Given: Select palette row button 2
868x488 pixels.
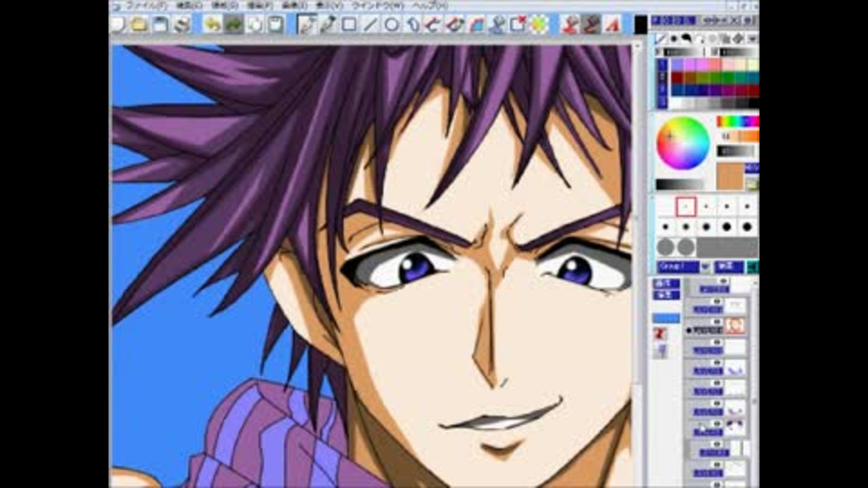Looking at the screenshot, I should click(x=662, y=78).
